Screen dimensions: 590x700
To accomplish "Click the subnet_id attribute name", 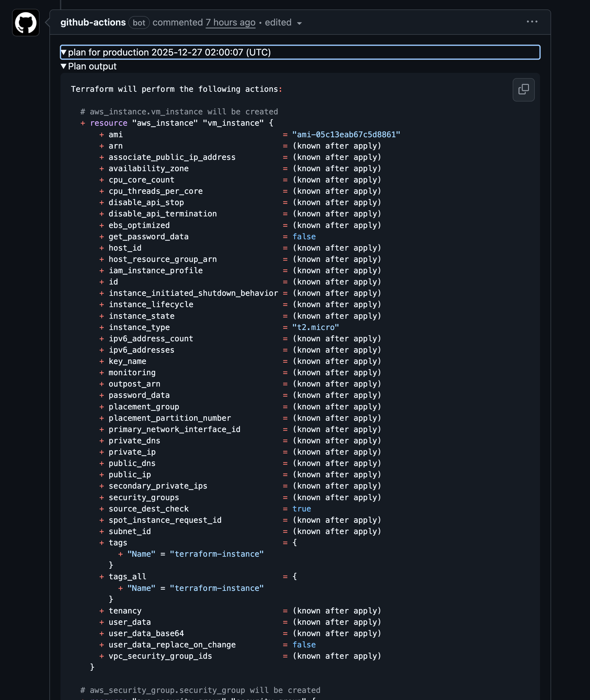I will (x=130, y=531).
